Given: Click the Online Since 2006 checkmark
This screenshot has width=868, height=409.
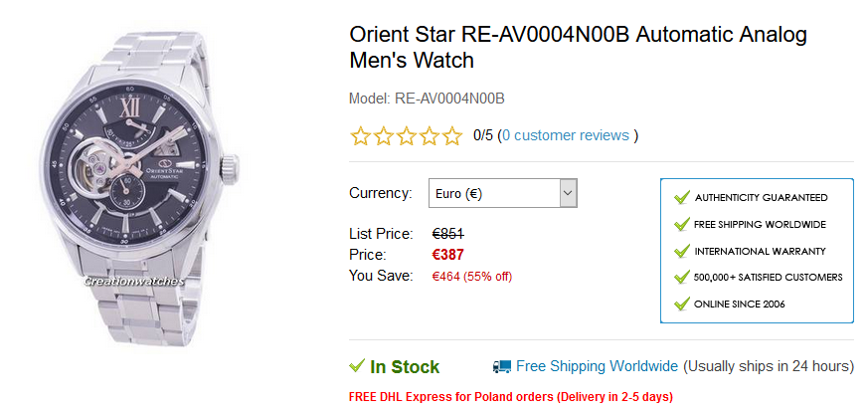Looking at the screenshot, I should 681,304.
